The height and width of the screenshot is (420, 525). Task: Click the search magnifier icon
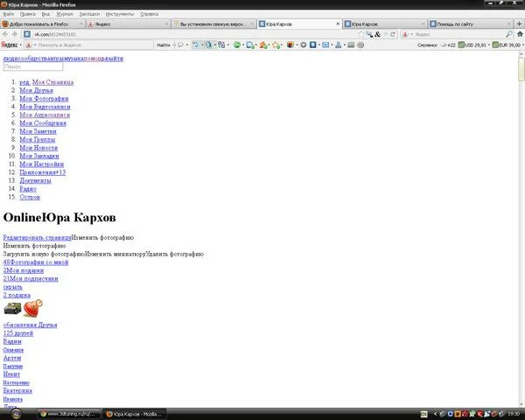pos(509,34)
